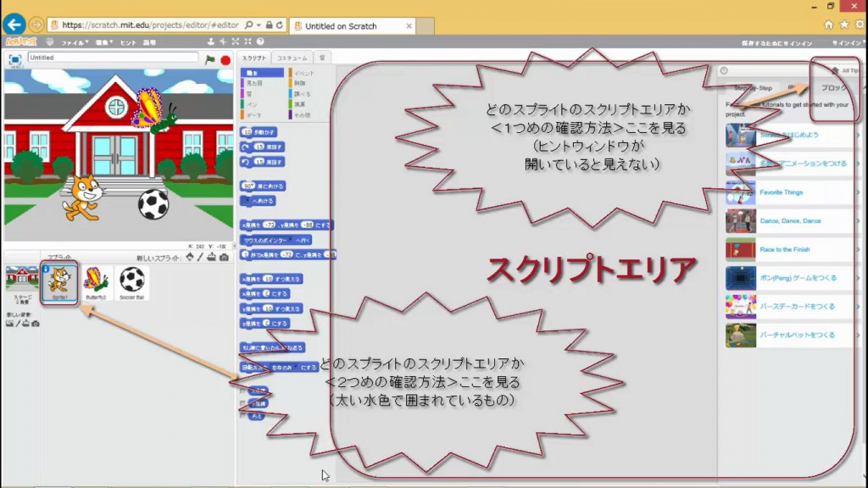Image resolution: width=868 pixels, height=488 pixels.
Task: Open browser favorites star icon
Action: click(x=844, y=25)
